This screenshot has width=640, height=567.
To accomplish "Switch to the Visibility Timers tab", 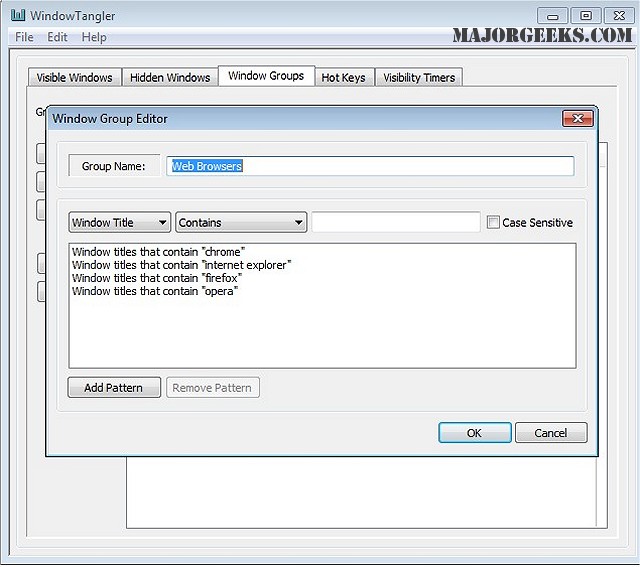I will click(419, 77).
